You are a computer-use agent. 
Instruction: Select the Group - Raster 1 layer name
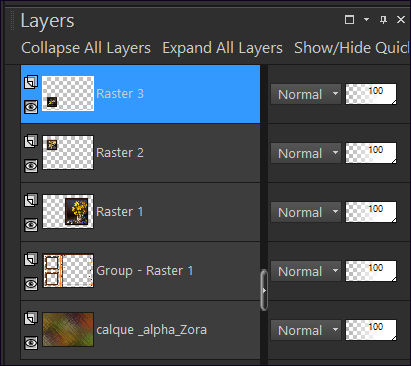tap(145, 271)
